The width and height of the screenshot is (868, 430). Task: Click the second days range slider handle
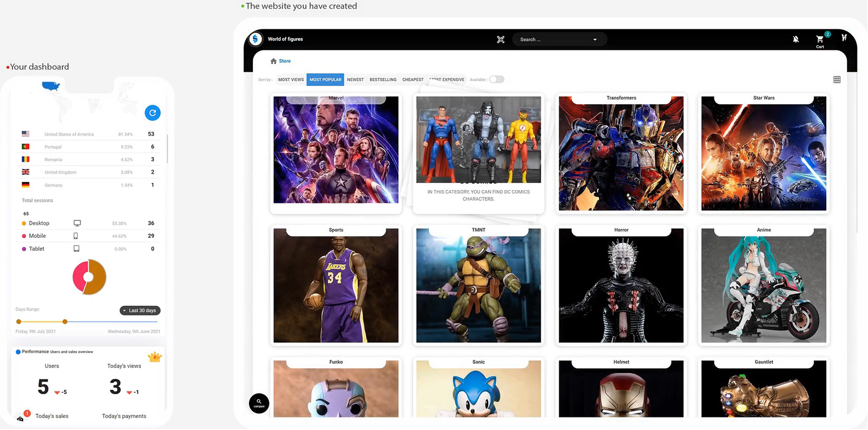tap(65, 322)
